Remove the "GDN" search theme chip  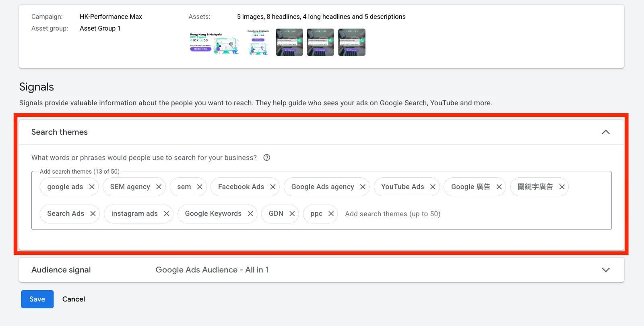(x=292, y=214)
